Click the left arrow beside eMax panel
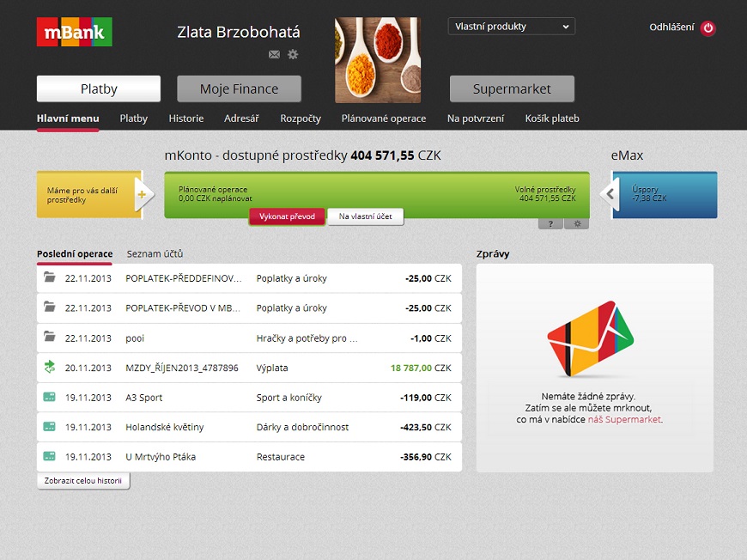 click(610, 194)
